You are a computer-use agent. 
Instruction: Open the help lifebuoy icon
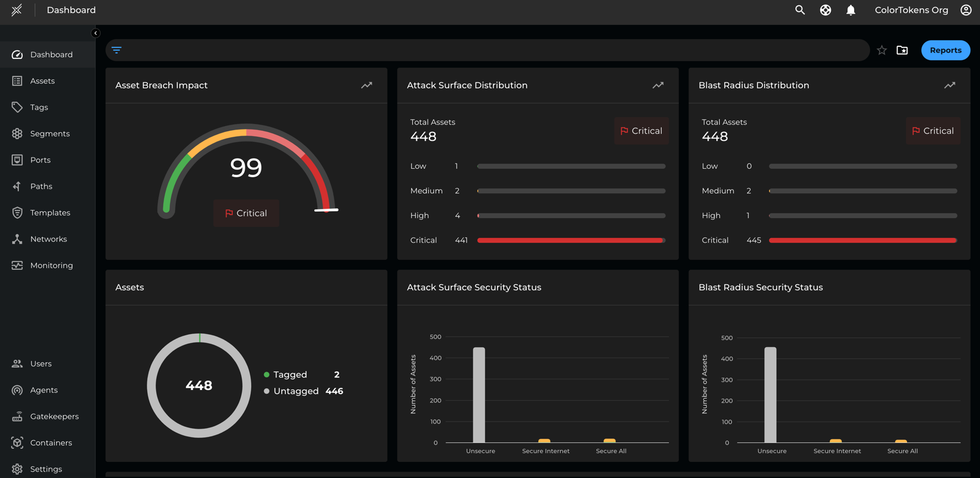point(826,10)
